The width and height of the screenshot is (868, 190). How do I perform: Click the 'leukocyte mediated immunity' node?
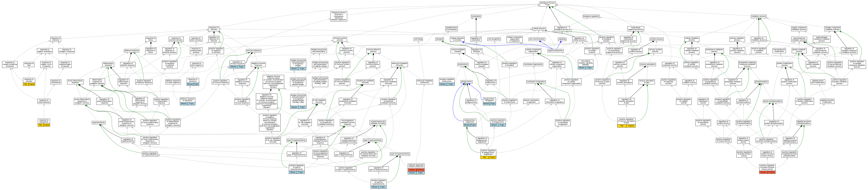click(x=399, y=64)
